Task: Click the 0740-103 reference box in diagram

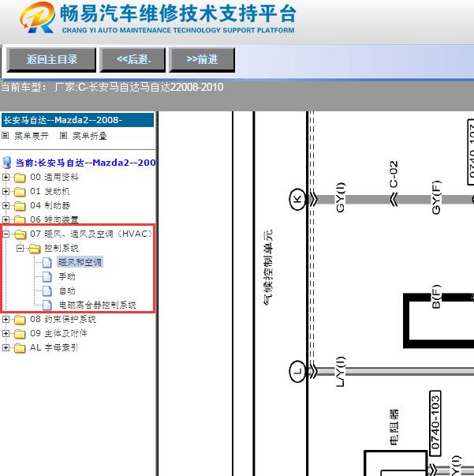Action: pos(435,423)
